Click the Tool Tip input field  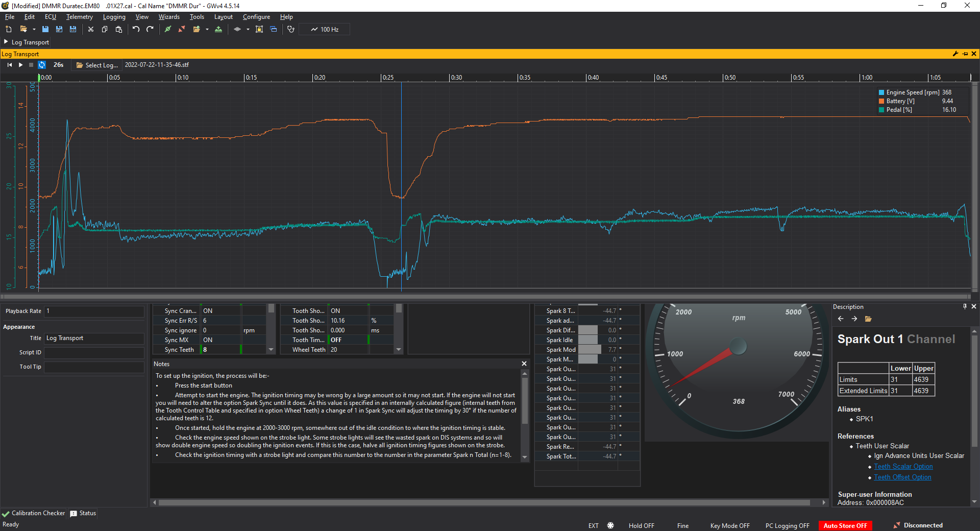point(94,367)
